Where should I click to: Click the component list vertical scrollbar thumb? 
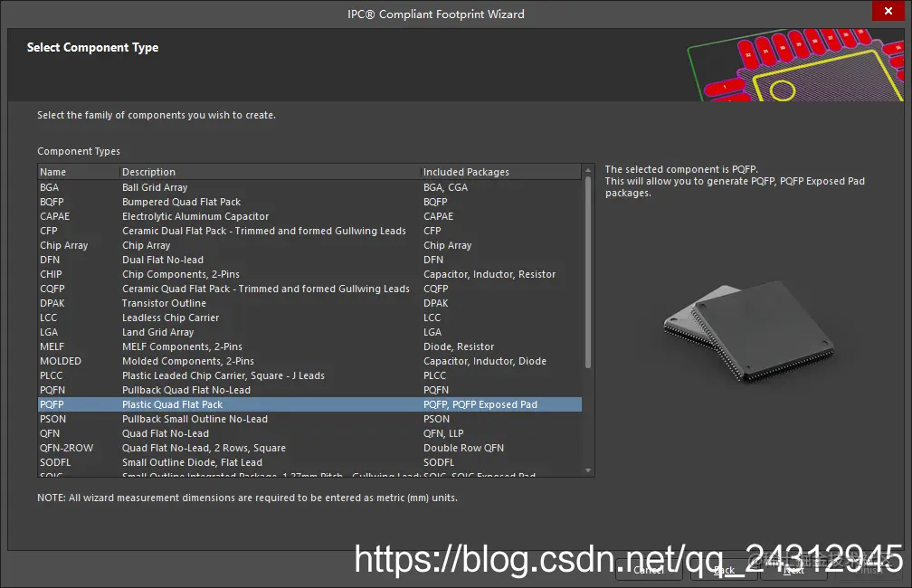point(588,272)
